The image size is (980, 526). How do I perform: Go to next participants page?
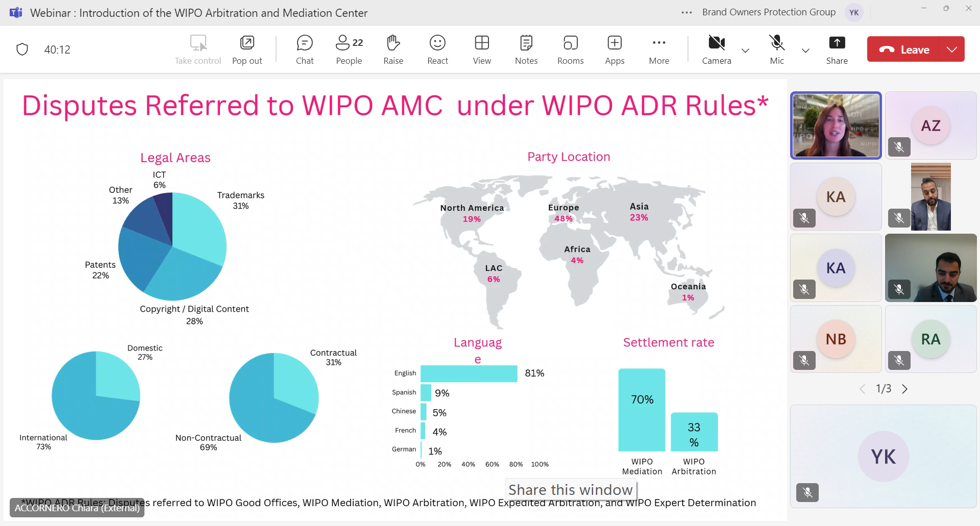coord(905,389)
